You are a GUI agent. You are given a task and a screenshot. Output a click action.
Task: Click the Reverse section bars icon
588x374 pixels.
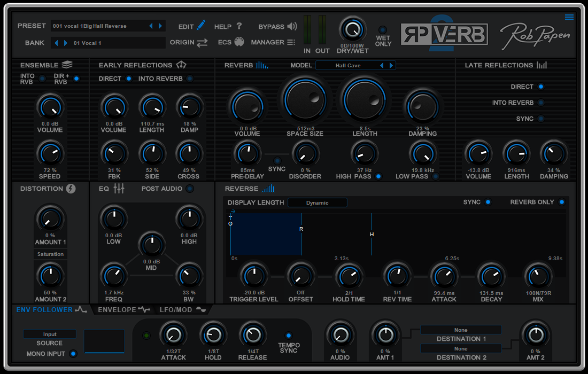tap(268, 188)
